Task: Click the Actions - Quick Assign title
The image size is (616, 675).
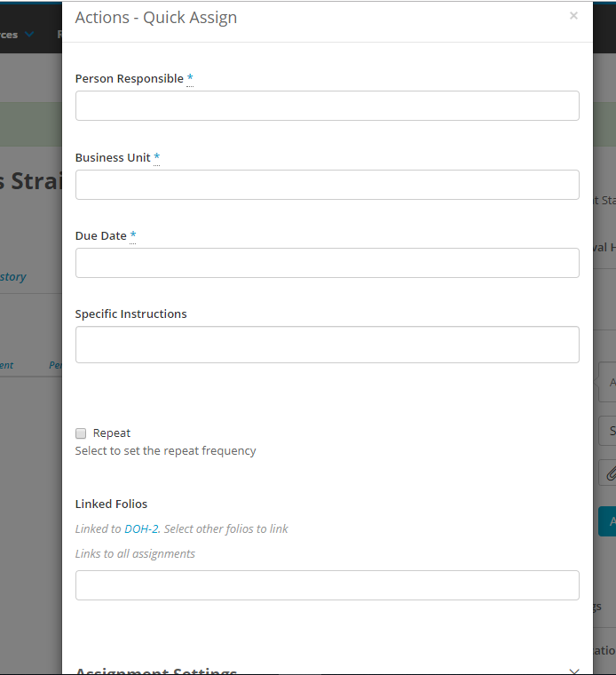Action: (x=156, y=18)
